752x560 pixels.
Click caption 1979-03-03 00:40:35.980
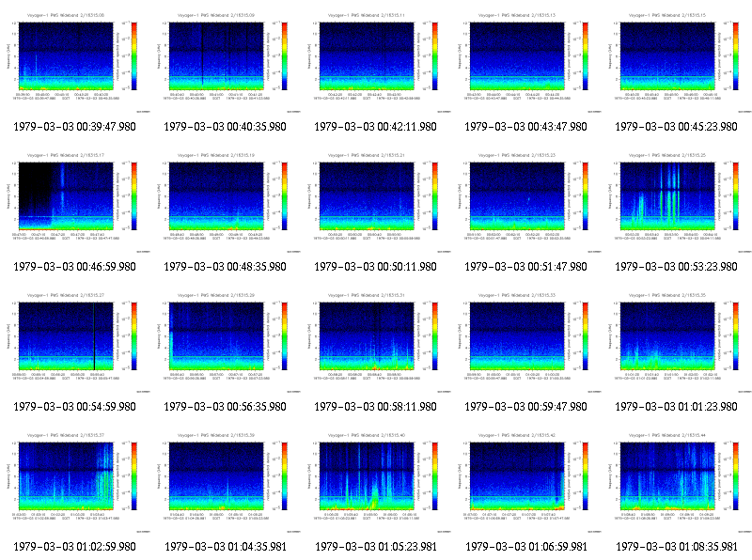(225, 127)
